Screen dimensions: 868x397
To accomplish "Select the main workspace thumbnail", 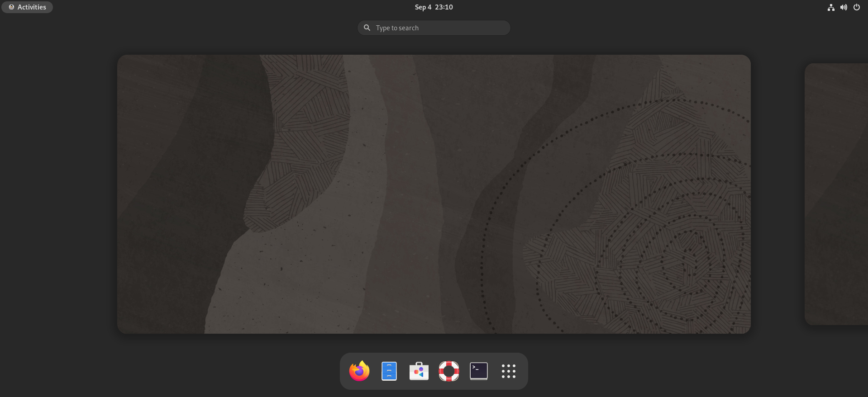I will coord(434,194).
